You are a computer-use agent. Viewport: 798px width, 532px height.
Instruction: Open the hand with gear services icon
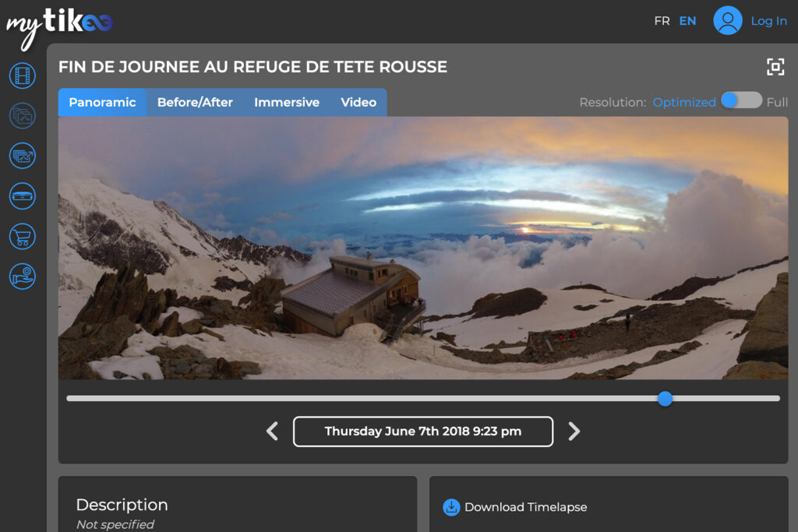(x=23, y=277)
